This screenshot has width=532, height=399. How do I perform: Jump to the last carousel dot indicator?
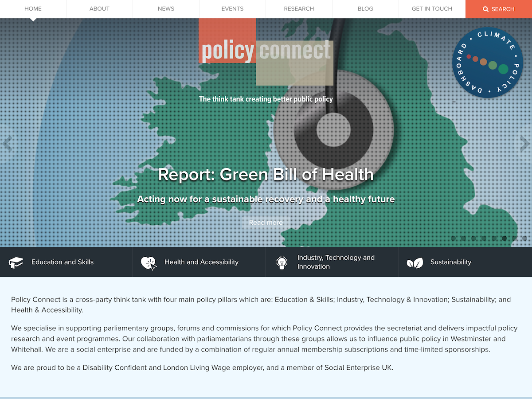pyautogui.click(x=524, y=238)
